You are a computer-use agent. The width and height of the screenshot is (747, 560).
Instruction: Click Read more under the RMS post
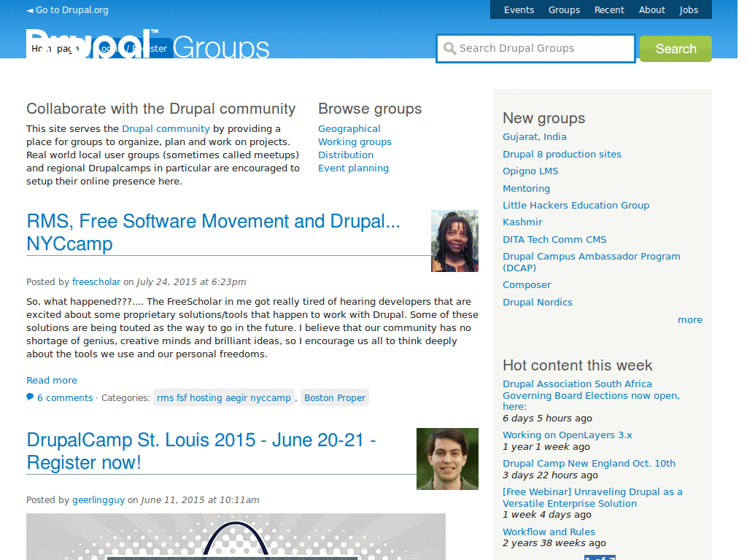pyautogui.click(x=52, y=380)
